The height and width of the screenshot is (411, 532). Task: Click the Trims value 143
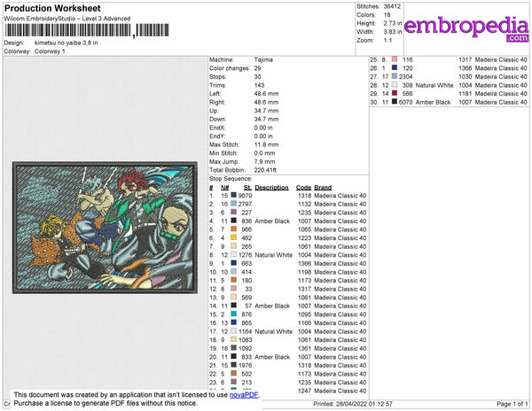[259, 85]
